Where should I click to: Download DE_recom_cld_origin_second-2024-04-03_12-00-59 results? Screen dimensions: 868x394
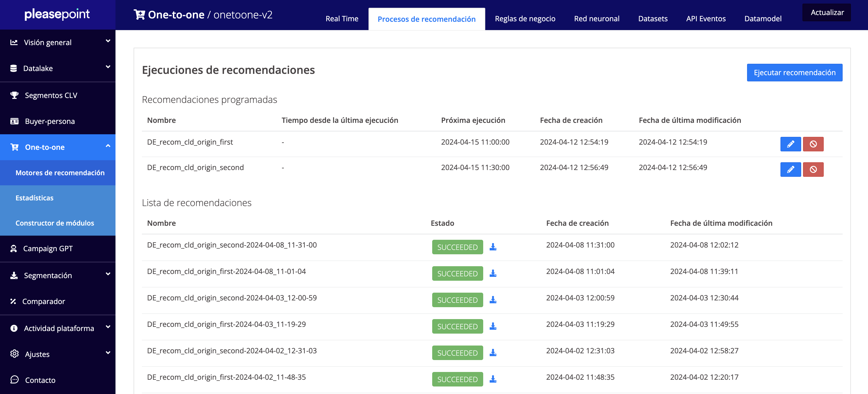(493, 300)
